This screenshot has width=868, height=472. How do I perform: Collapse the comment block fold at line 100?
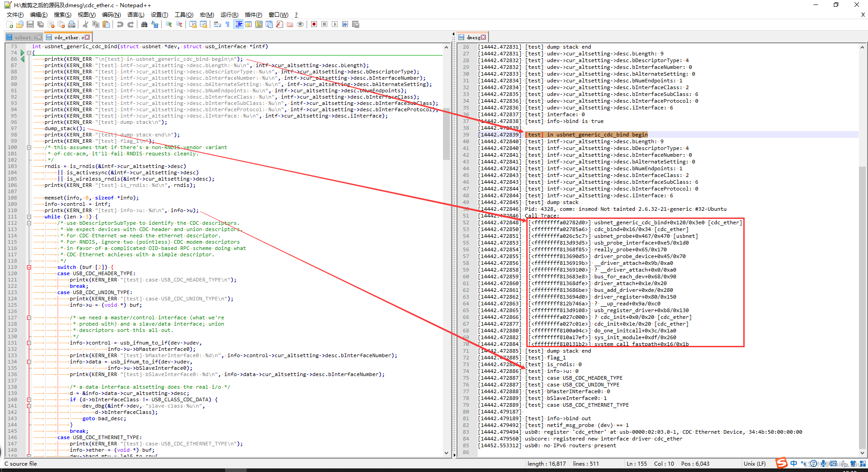point(29,147)
